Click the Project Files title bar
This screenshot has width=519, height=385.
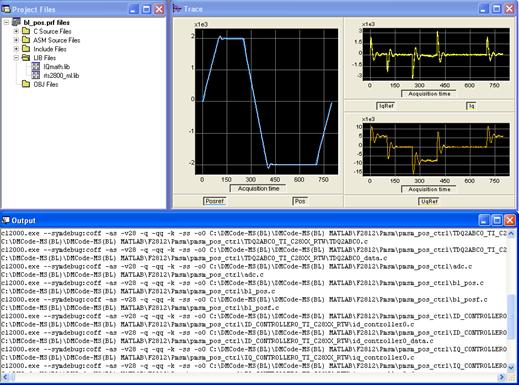83,9
